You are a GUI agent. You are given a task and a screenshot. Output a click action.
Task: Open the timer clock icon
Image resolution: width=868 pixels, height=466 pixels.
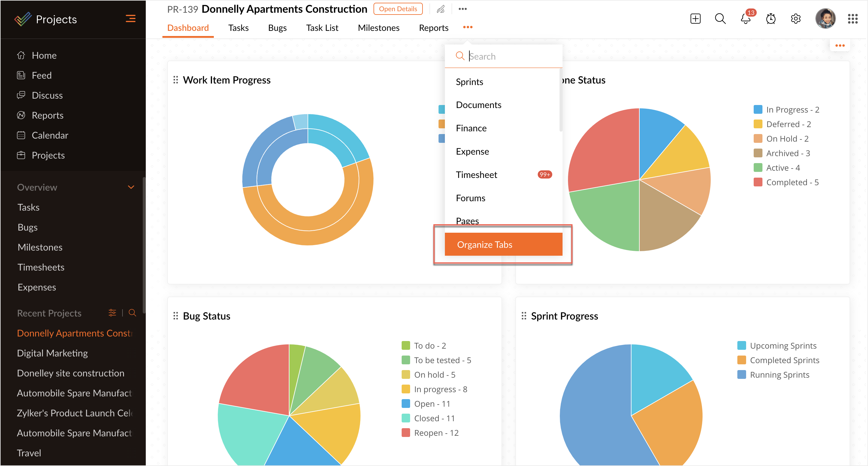click(x=771, y=19)
